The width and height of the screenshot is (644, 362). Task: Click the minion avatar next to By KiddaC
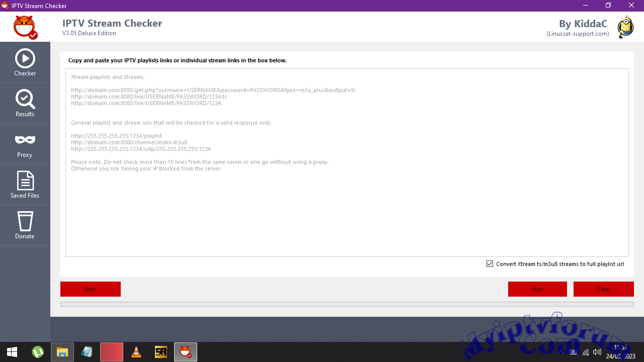click(x=625, y=27)
